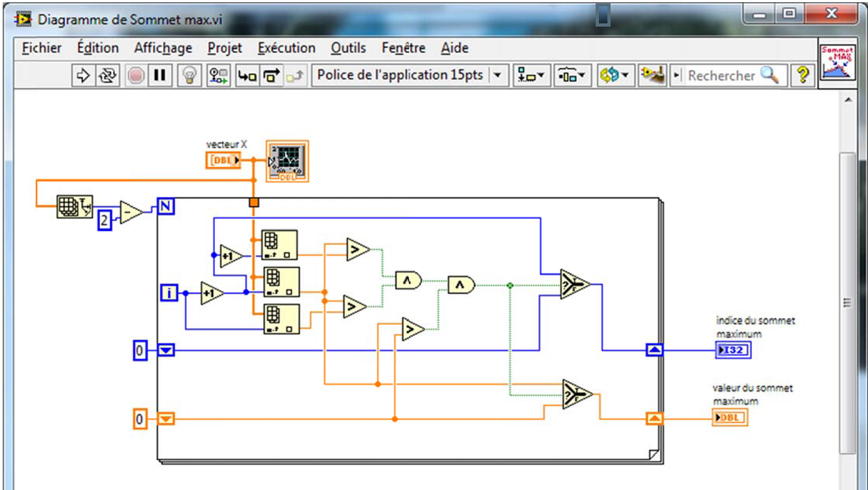Screen dimensions: 868x490
Task: Select the blue integer constant 0
Action: [140, 351]
